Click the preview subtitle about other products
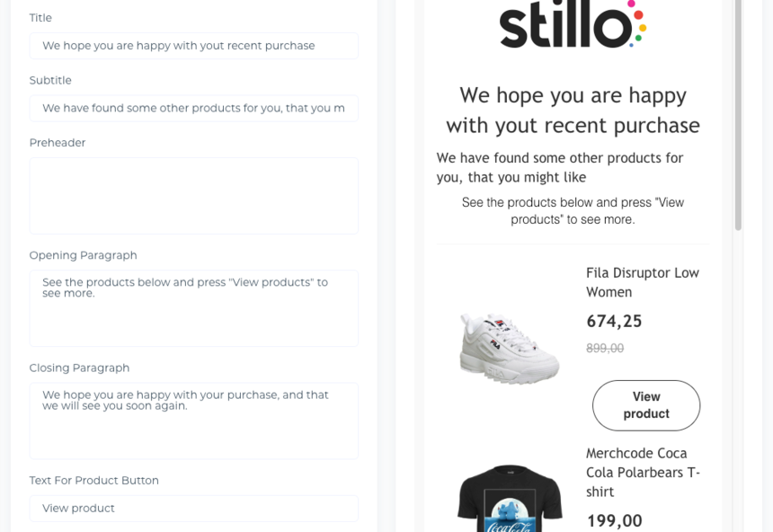The image size is (773, 532). point(560,167)
